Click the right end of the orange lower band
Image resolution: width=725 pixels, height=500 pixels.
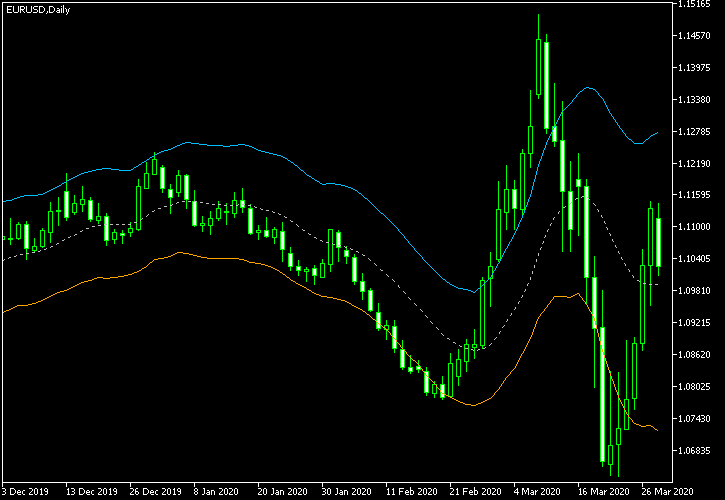(656, 430)
